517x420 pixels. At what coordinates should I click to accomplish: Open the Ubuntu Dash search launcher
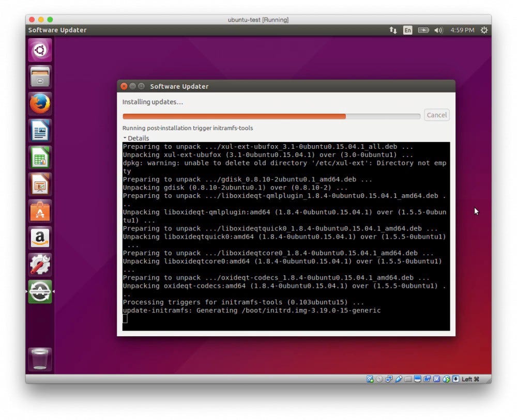40,50
